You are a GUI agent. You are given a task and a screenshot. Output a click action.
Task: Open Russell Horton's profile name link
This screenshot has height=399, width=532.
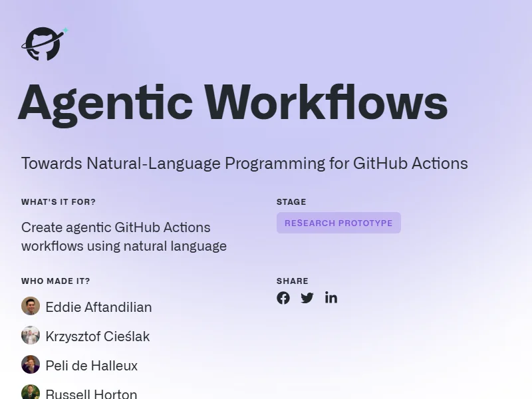click(x=91, y=394)
